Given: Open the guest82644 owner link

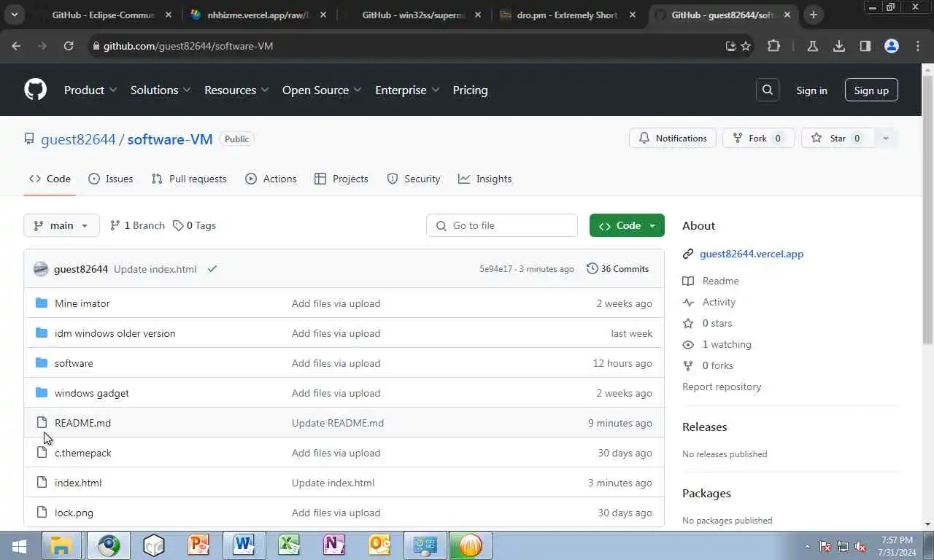Looking at the screenshot, I should (x=78, y=139).
